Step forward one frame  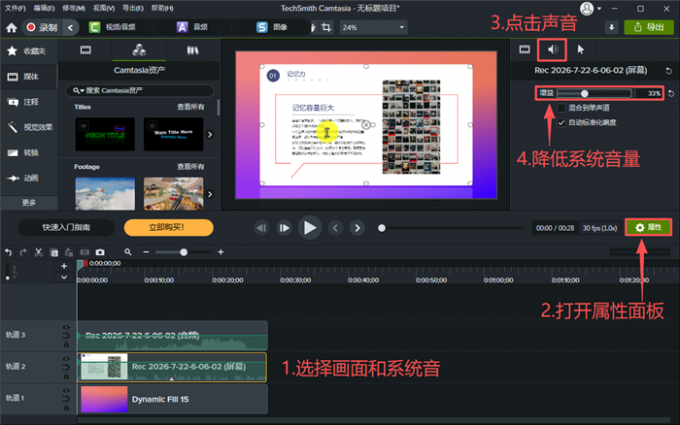pyautogui.click(x=284, y=228)
